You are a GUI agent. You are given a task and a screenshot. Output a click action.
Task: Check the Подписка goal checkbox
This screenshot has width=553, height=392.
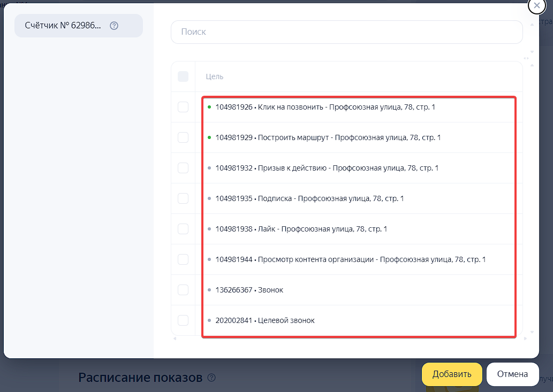pyautogui.click(x=183, y=198)
